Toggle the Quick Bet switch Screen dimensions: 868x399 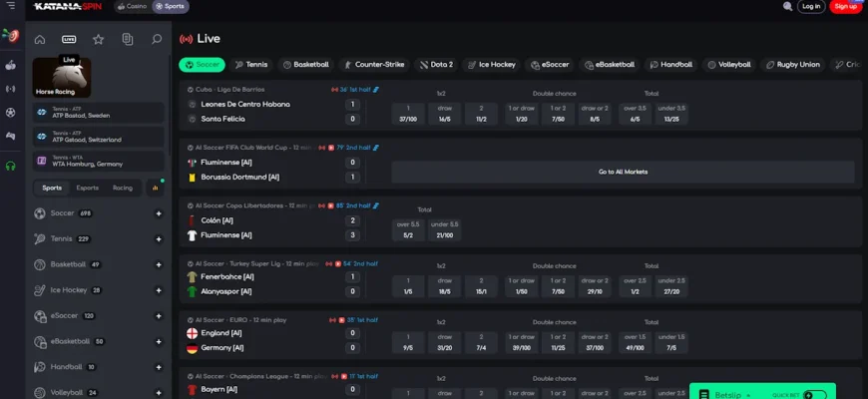tap(815, 395)
